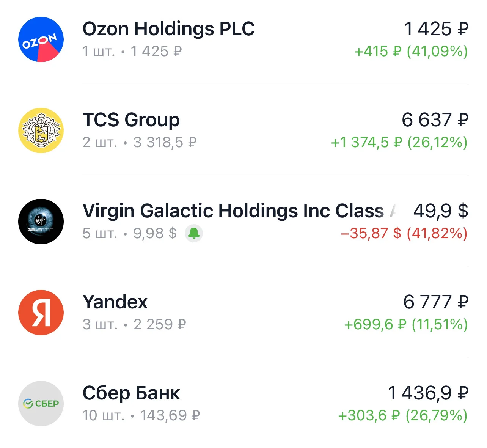Tap the Ozon logo icon
Image resolution: width=487 pixels, height=448 pixels.
[41, 39]
